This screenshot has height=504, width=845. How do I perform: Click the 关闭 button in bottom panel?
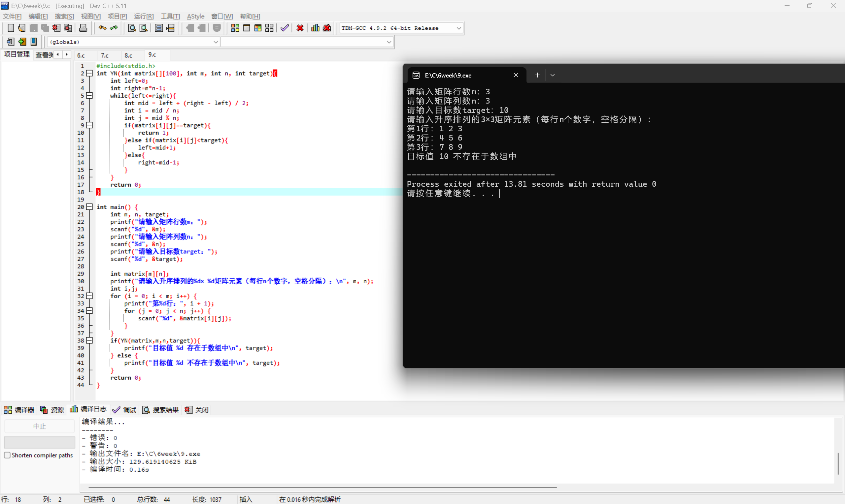(197, 410)
